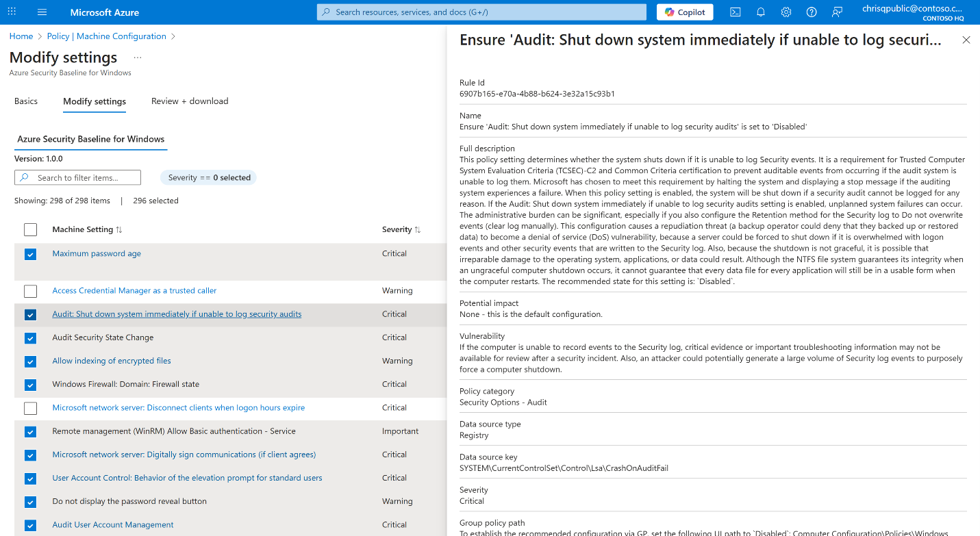Open Cloud Shell from the top bar
This screenshot has height=536, width=980.
click(x=735, y=12)
